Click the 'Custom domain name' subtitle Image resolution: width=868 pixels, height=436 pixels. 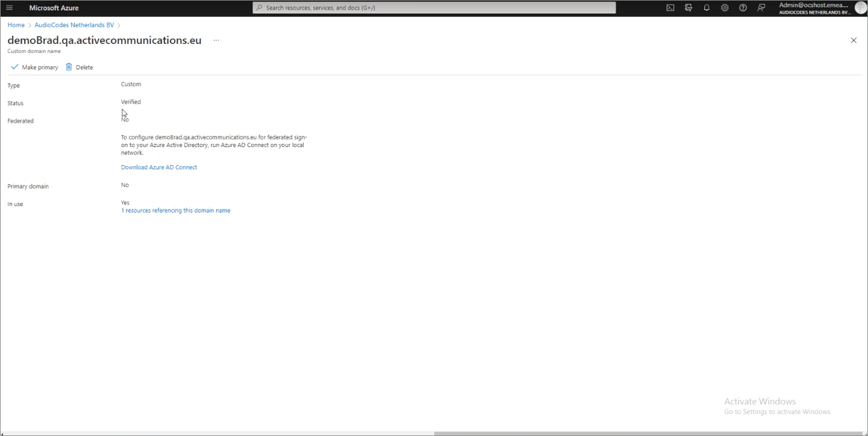[34, 51]
